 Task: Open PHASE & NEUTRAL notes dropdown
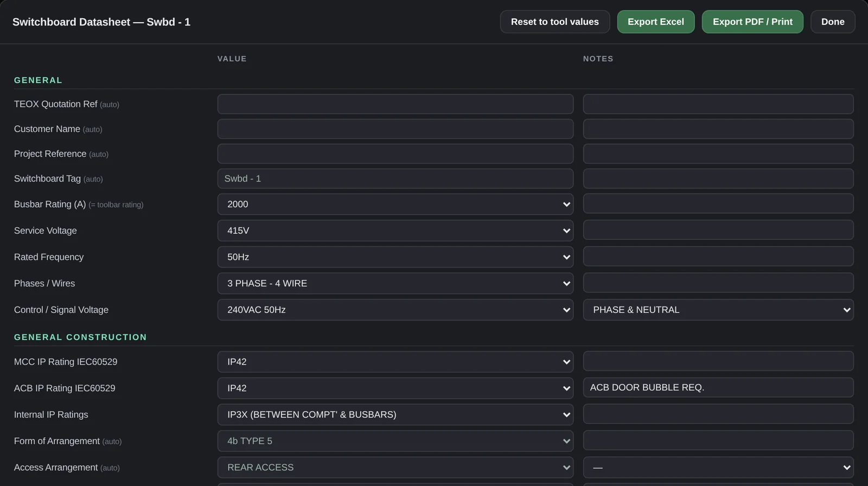[x=718, y=310]
